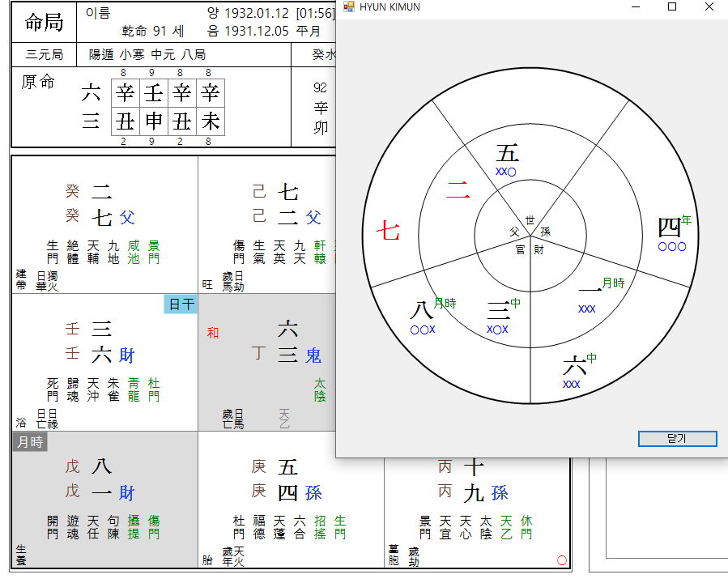Click 世 at the circle center
The image size is (728, 583).
pos(530,220)
